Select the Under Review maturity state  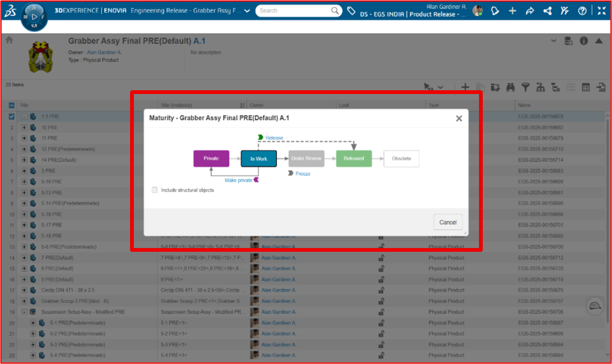[x=306, y=159]
